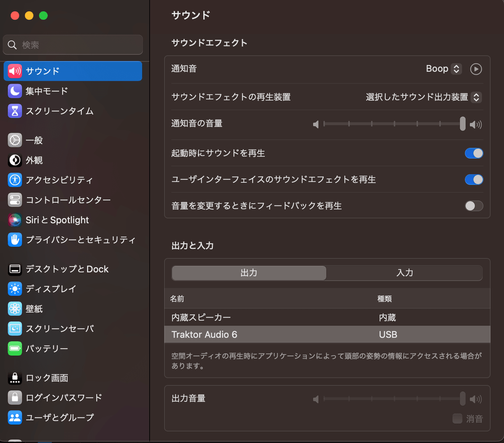
Task: Disable 起動時にサウンドを再生
Action: tap(474, 153)
